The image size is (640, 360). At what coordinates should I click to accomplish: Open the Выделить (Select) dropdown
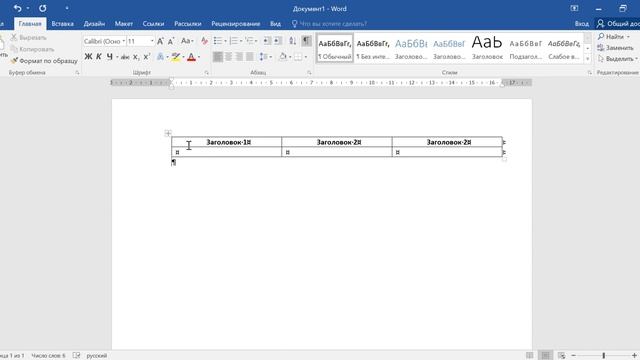(x=618, y=59)
